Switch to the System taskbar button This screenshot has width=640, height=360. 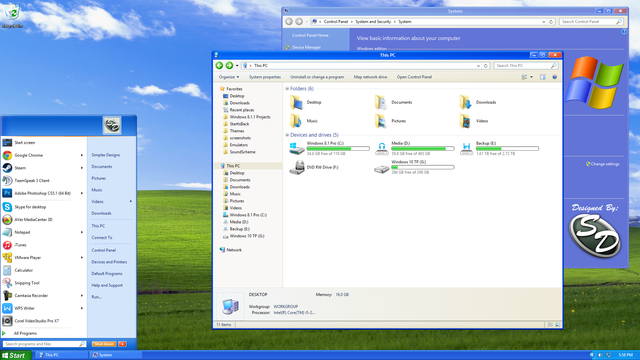[x=116, y=355]
